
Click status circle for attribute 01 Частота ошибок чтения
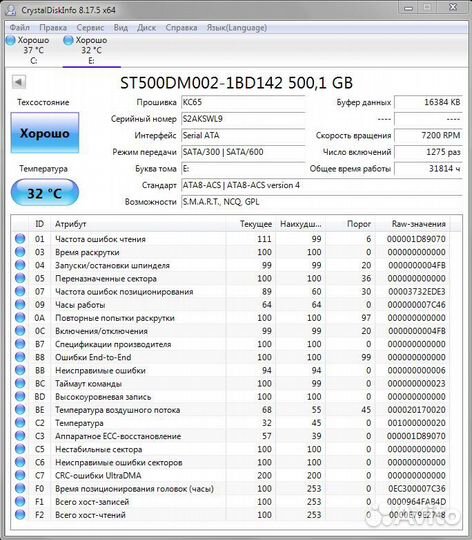tap(20, 239)
